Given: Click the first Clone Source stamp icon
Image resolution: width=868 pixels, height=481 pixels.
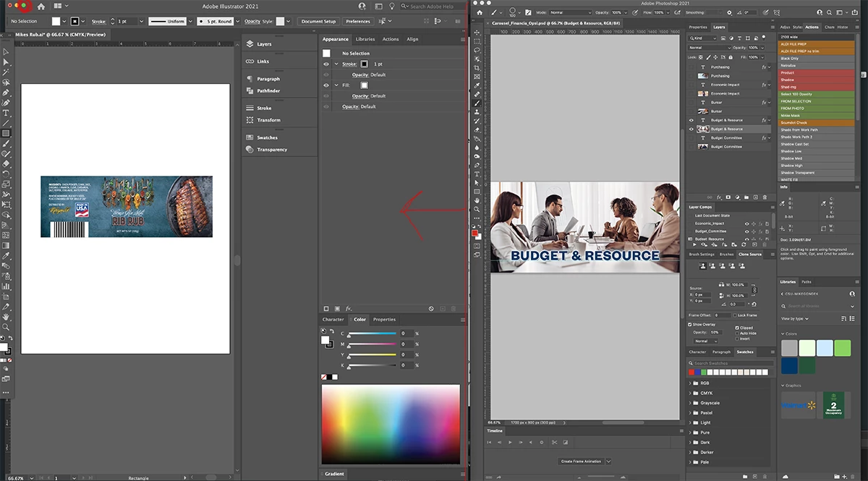Looking at the screenshot, I should 702,267.
